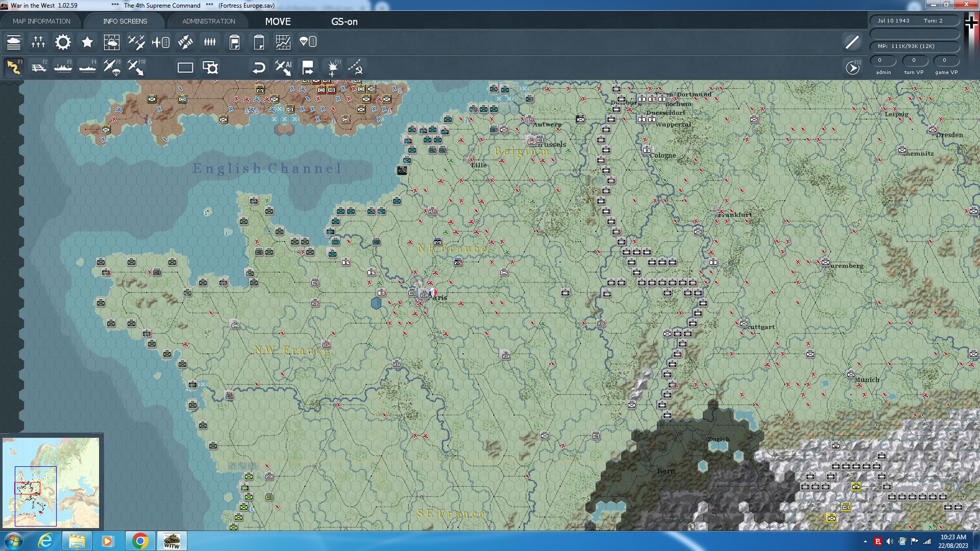Switch to F2 rail movement mode
The image size is (980, 551).
point(39,67)
